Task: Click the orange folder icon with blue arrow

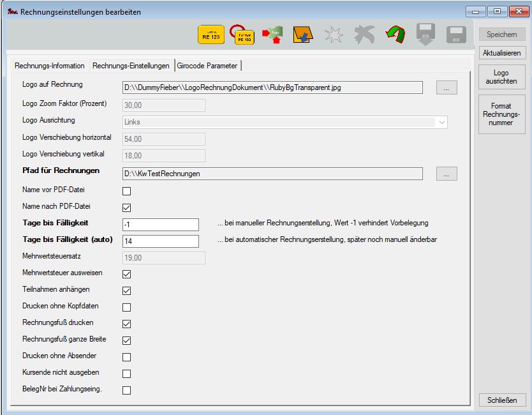Action: pyautogui.click(x=302, y=35)
